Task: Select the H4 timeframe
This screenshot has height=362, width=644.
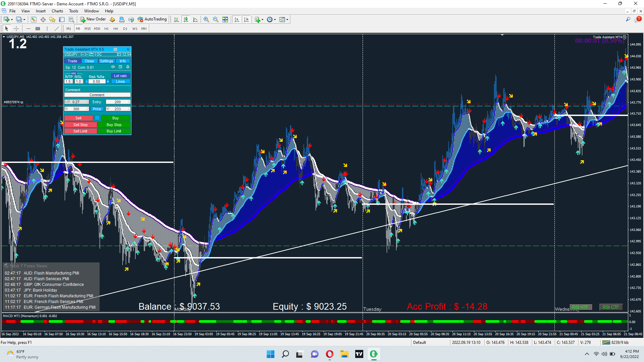Action: 115,28
